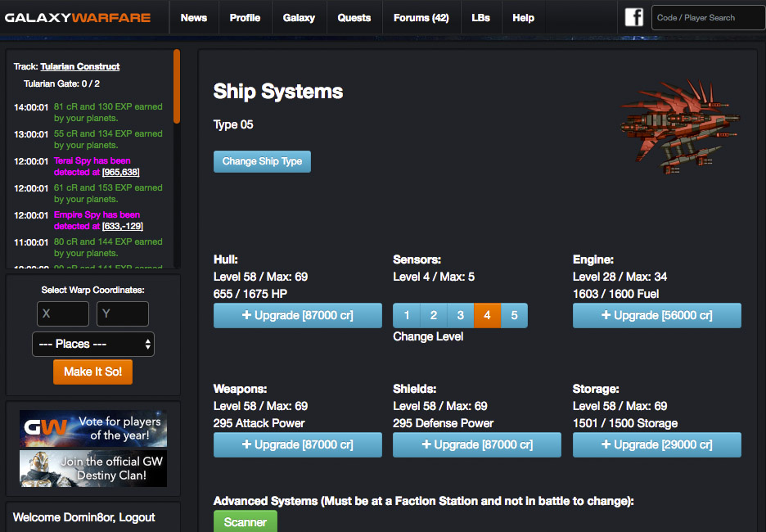Go to the Quests page
Viewport: 766px width, 532px height.
[x=354, y=17]
